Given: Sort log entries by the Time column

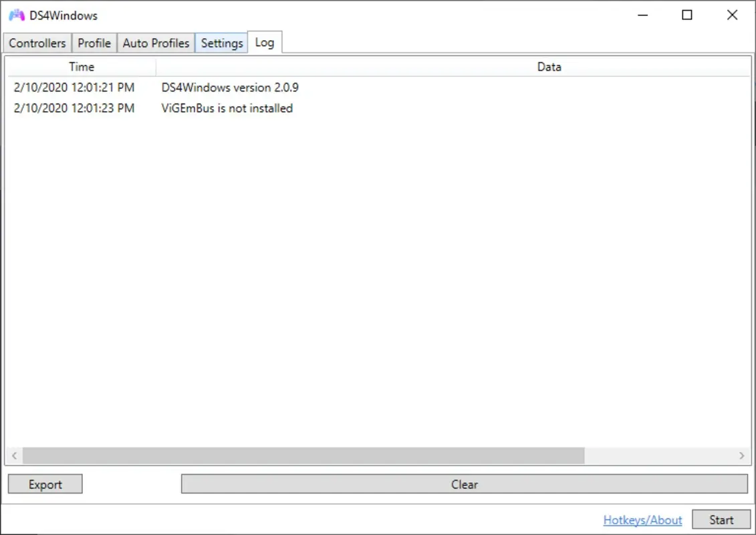Looking at the screenshot, I should [x=82, y=66].
